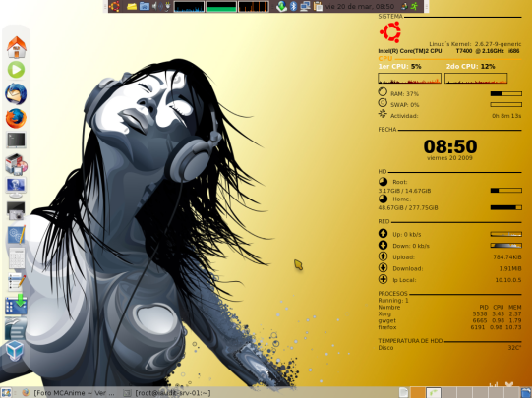Open the clipboard manager tray icon

(x=318, y=6)
